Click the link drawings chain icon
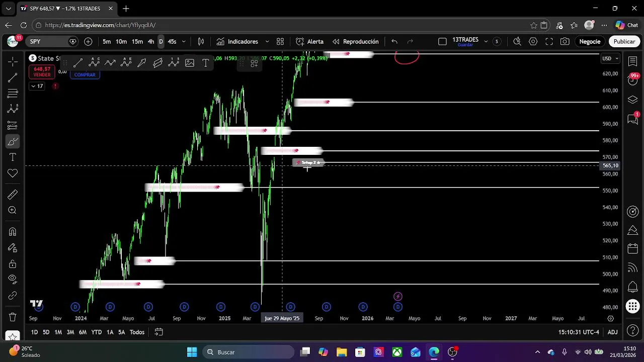Viewport: 644px width, 362px height. [x=13, y=296]
